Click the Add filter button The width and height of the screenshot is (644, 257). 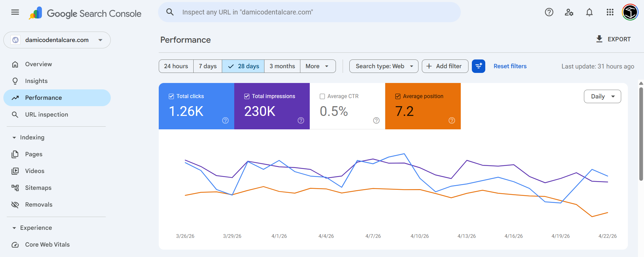click(445, 66)
